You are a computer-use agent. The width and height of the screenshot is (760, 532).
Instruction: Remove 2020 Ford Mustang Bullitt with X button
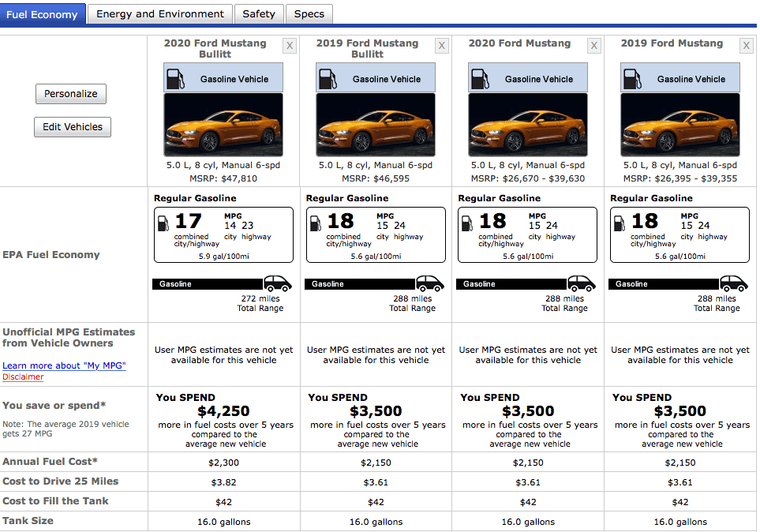pyautogui.click(x=290, y=46)
